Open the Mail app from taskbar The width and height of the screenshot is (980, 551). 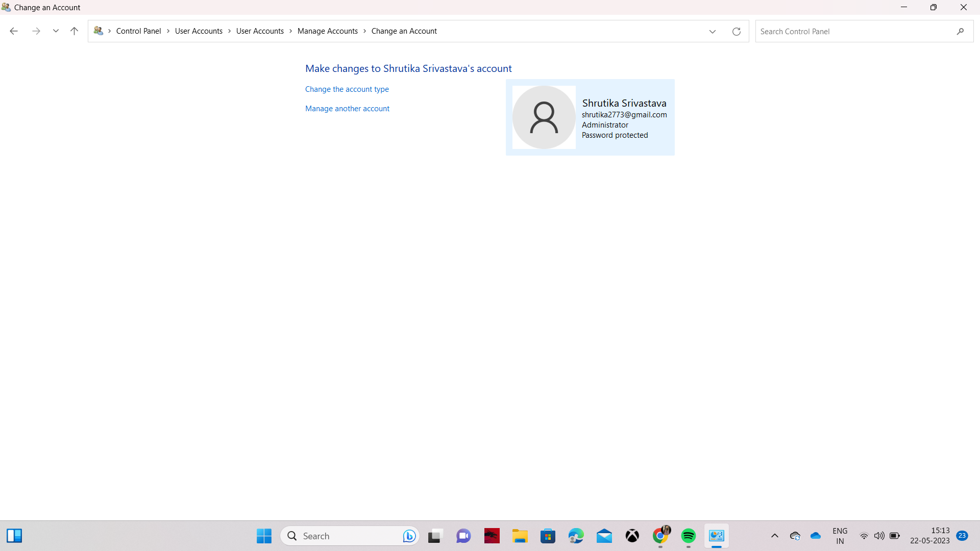tap(604, 536)
